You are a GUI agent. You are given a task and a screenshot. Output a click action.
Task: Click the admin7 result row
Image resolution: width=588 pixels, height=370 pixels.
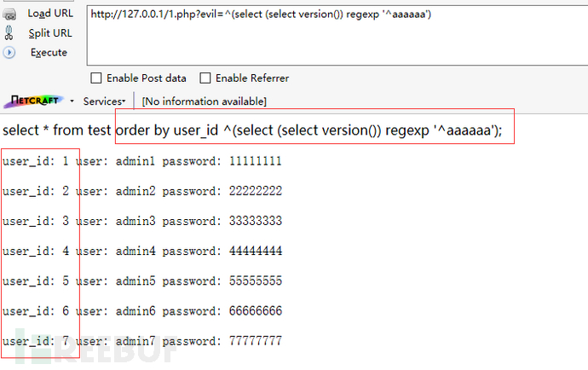pos(142,341)
